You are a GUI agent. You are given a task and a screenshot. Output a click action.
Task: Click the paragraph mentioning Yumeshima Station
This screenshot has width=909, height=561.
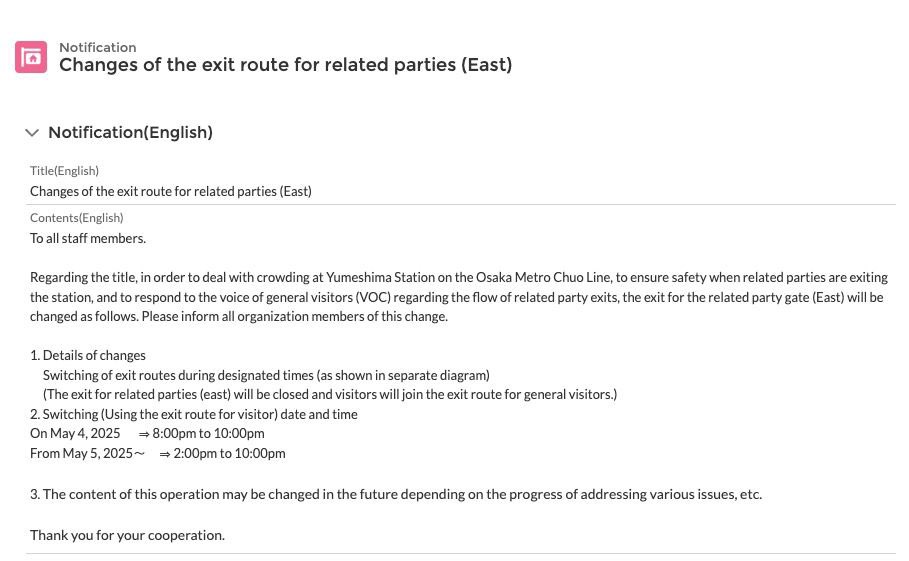click(x=456, y=297)
